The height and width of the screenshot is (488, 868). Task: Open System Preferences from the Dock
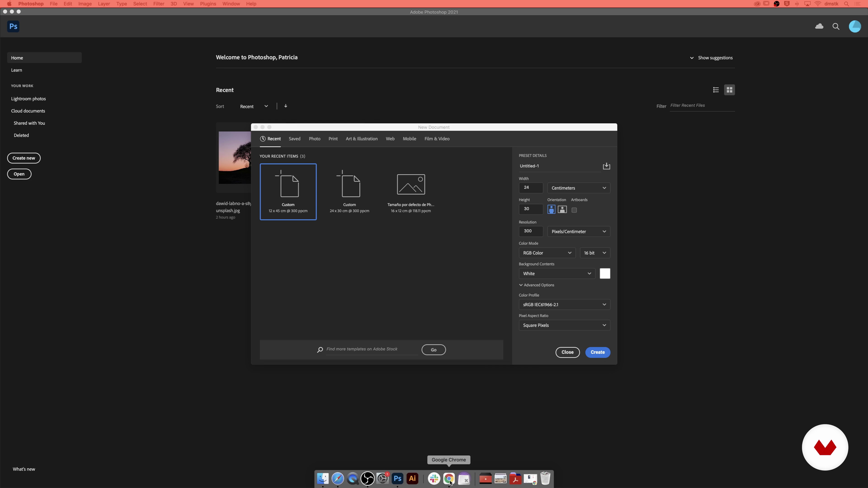pos(382,479)
